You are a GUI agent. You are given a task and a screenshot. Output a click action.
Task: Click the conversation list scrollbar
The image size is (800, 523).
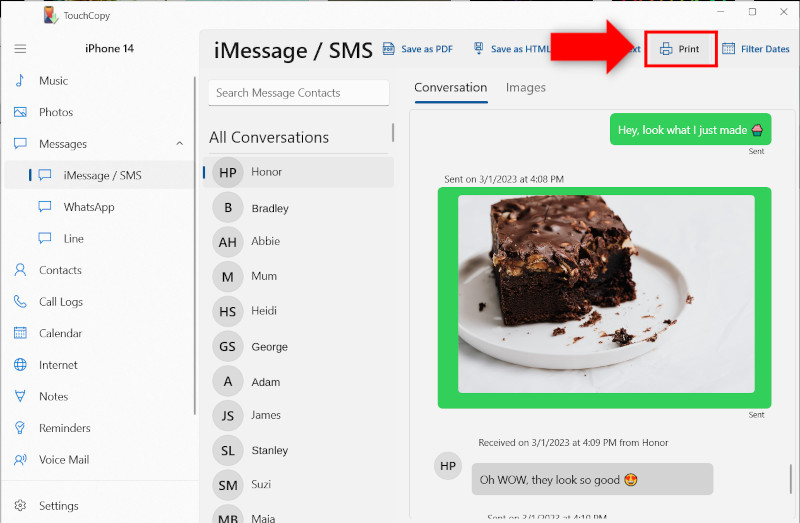392,132
